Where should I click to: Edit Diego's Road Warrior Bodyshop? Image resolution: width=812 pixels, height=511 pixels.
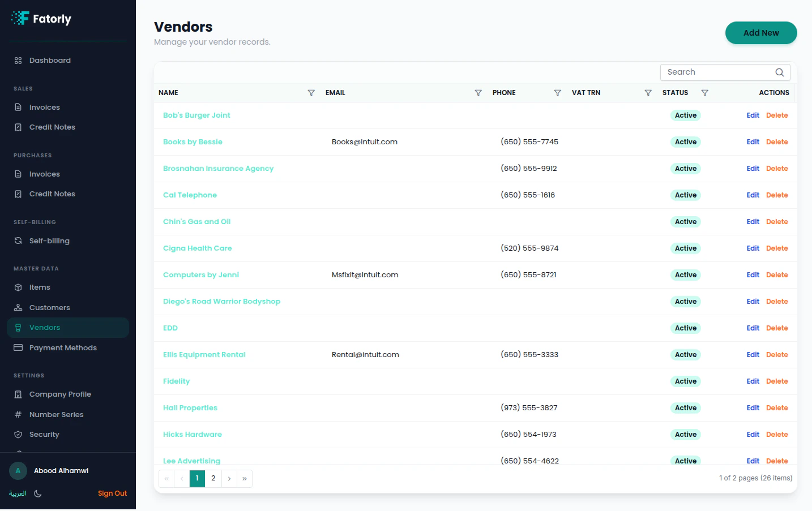753,302
